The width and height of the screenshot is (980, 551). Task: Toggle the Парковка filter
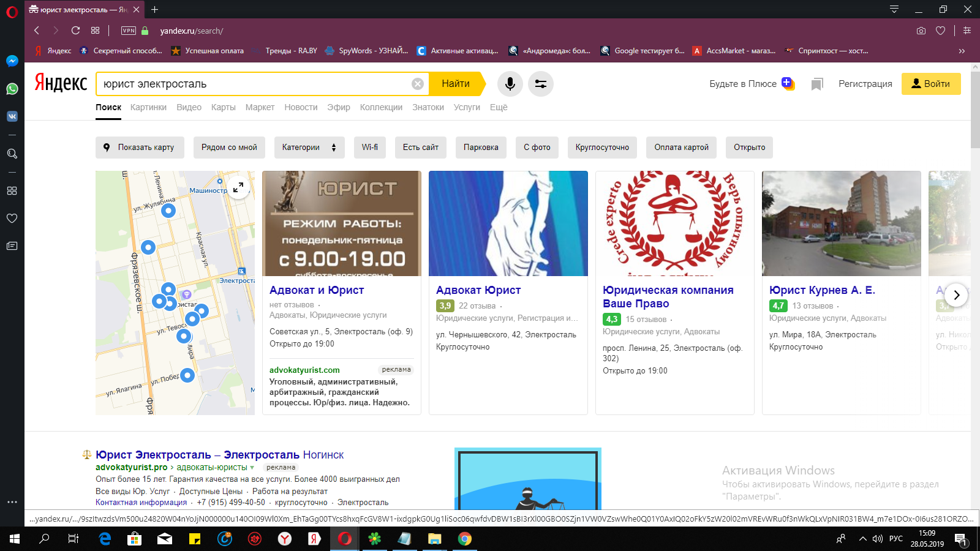point(481,148)
